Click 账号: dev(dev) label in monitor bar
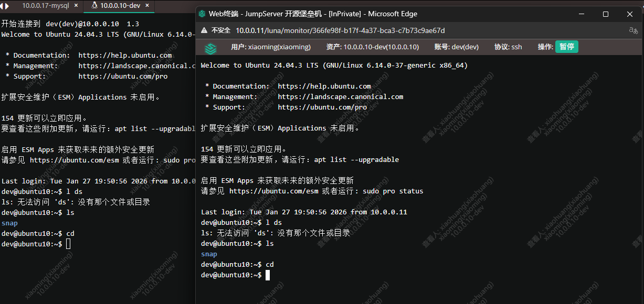Image resolution: width=644 pixels, height=304 pixels. [457, 47]
